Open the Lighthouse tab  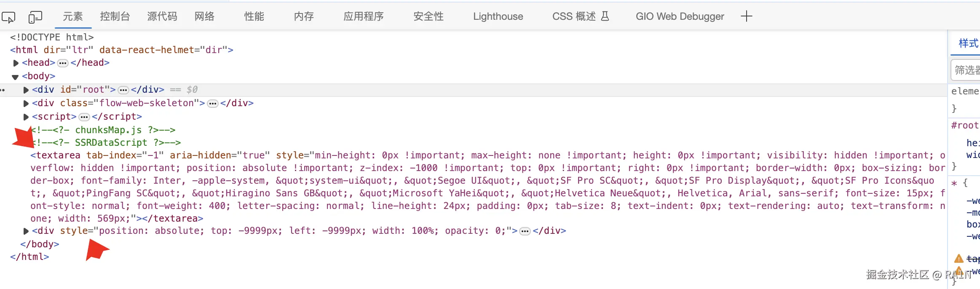(x=498, y=16)
